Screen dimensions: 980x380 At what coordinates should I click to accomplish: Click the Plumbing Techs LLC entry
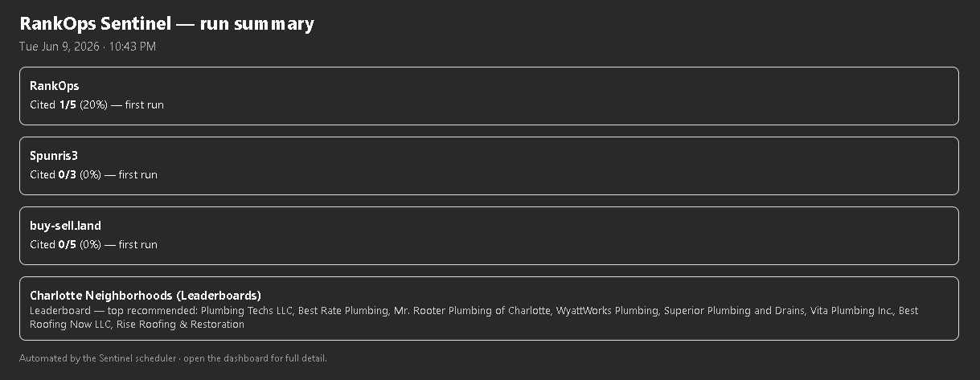[247, 310]
